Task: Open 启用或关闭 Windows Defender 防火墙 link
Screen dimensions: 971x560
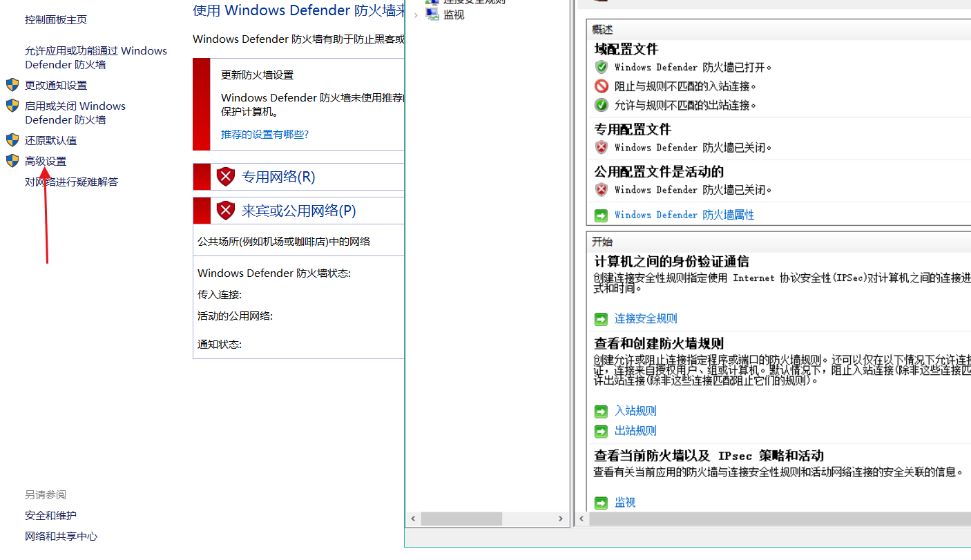Action: tap(75, 113)
